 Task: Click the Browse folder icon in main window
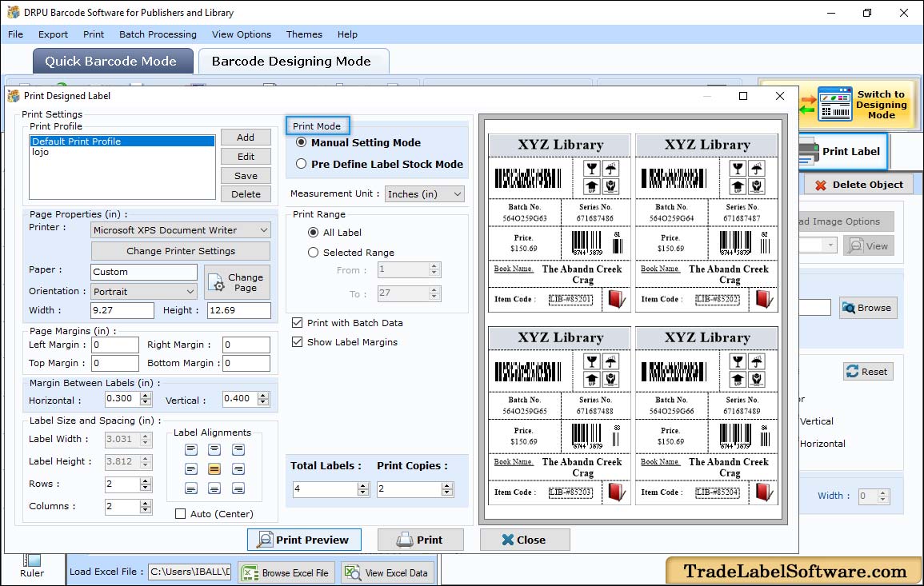849,308
